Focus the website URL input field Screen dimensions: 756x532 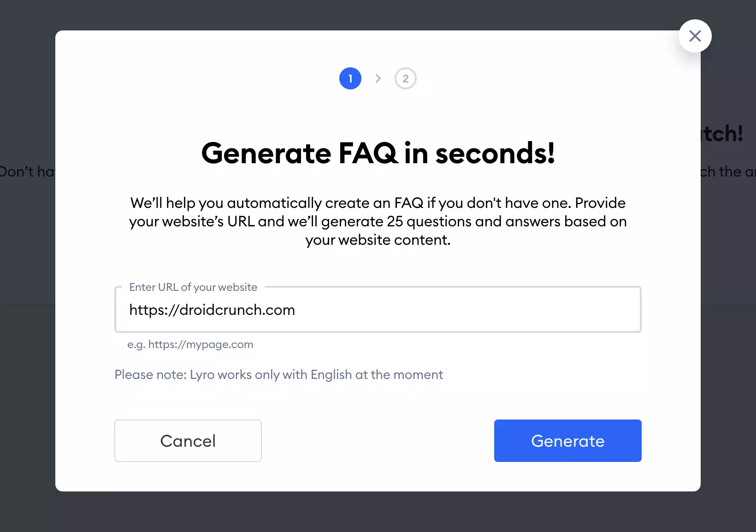pos(461,310)
